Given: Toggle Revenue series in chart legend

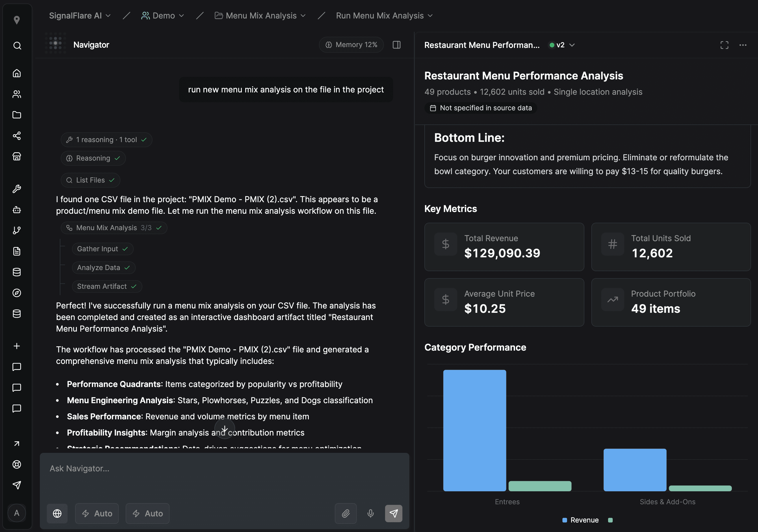Looking at the screenshot, I should click(x=580, y=520).
